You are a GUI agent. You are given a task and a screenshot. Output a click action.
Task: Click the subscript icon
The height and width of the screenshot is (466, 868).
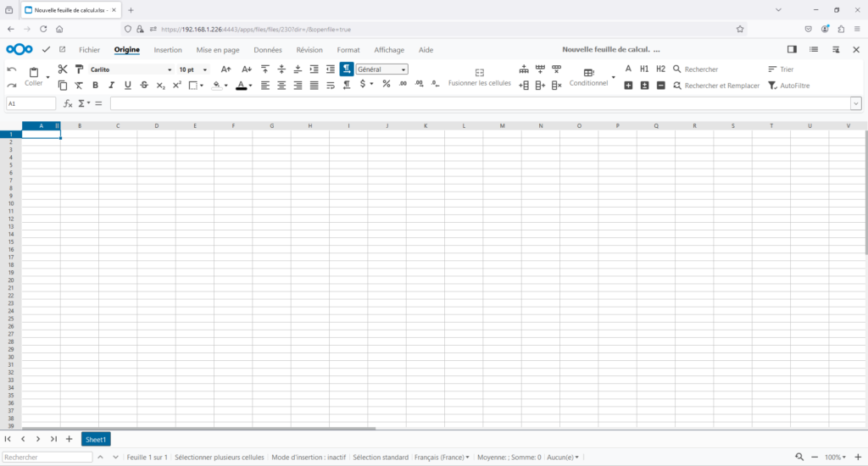(x=160, y=86)
